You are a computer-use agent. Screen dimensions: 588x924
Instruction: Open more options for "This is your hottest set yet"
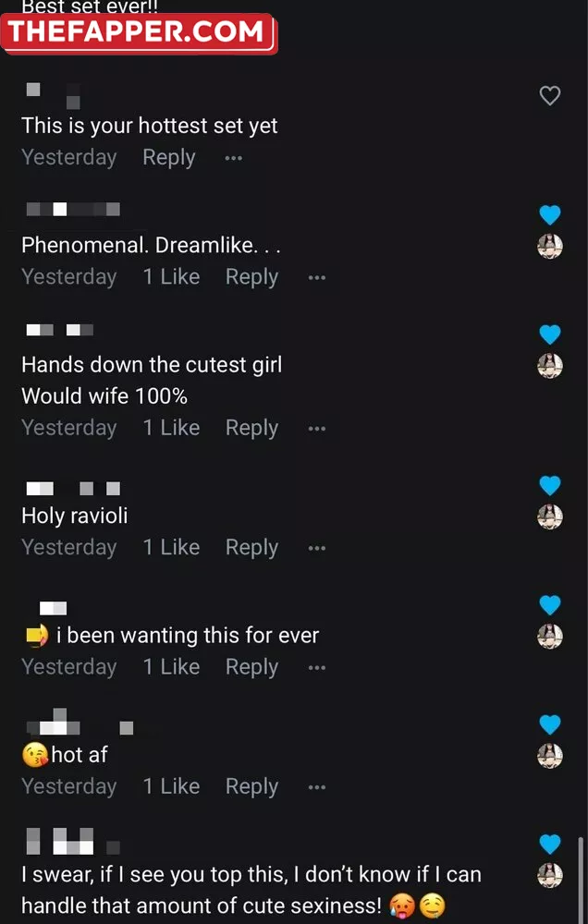(x=234, y=158)
